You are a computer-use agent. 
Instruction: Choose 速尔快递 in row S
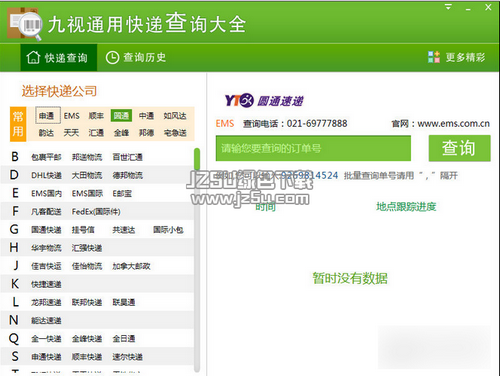(x=128, y=357)
